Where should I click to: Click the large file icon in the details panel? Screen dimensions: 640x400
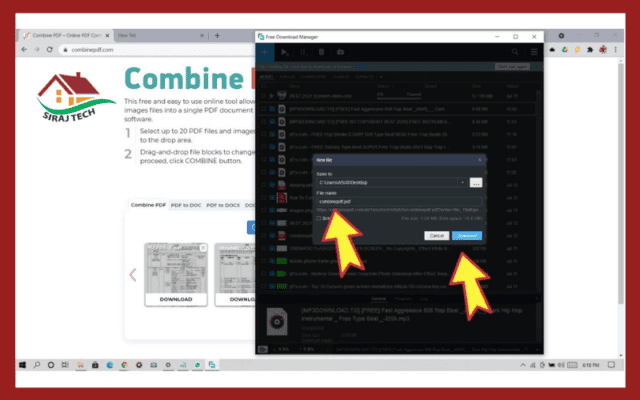tap(277, 322)
